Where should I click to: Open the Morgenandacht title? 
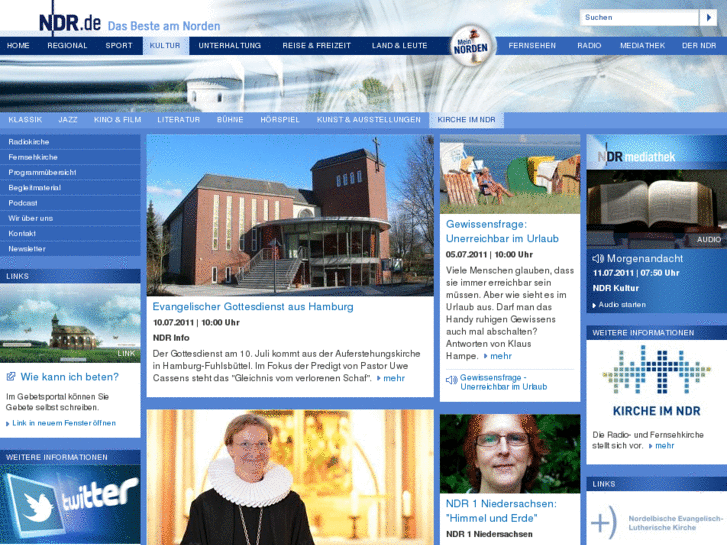tap(645, 258)
